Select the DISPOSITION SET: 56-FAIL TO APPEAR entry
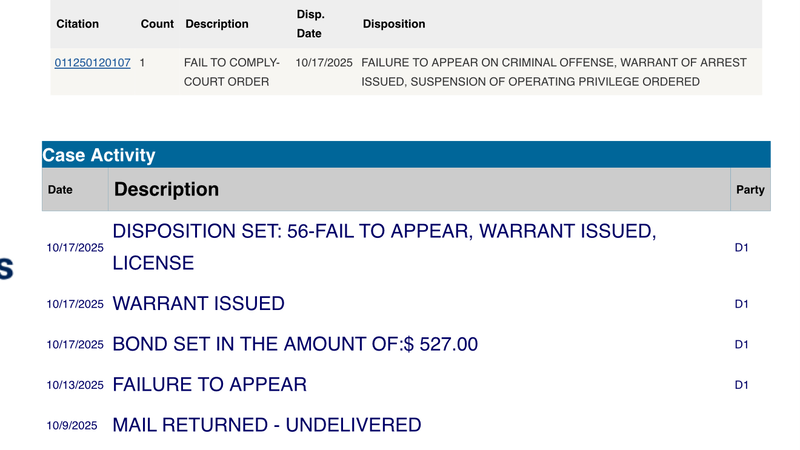The height and width of the screenshot is (450, 800). pos(384,247)
